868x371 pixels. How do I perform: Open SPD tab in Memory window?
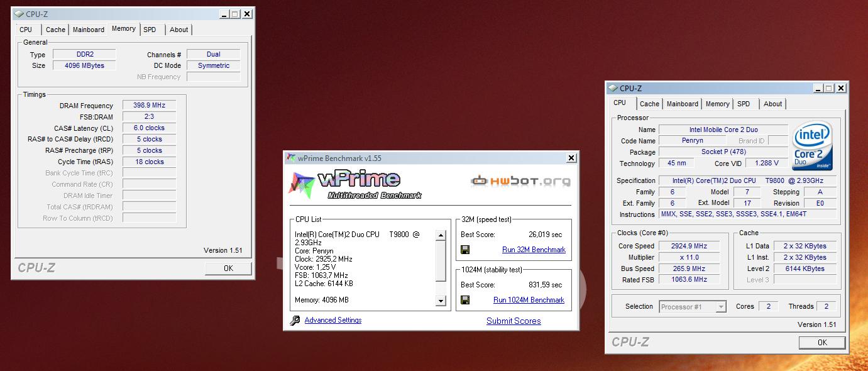pos(150,30)
